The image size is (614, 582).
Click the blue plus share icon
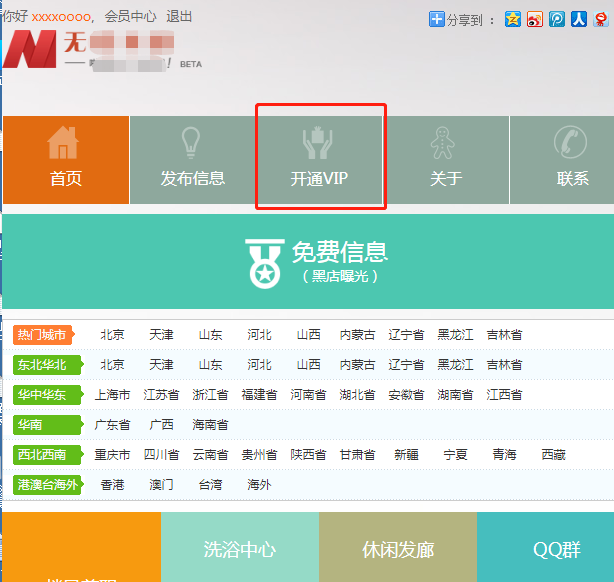436,19
